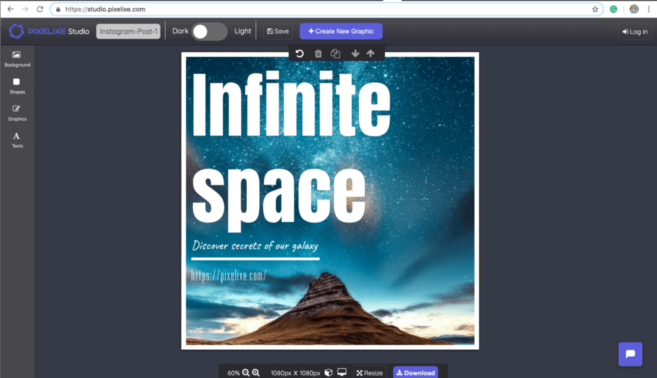Viewport: 657px width, 378px height.
Task: Click the 3D cube icon in bottom bar
Action: [x=329, y=373]
